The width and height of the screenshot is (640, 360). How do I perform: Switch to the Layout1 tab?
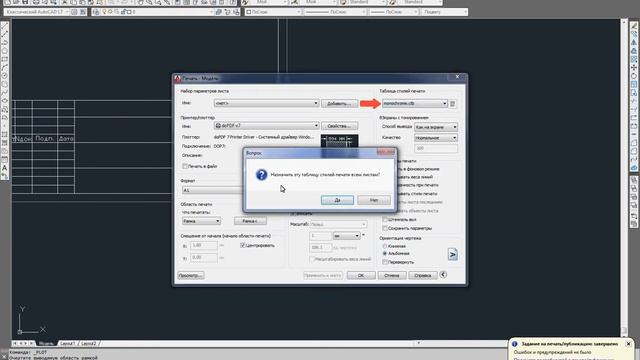tap(67, 344)
